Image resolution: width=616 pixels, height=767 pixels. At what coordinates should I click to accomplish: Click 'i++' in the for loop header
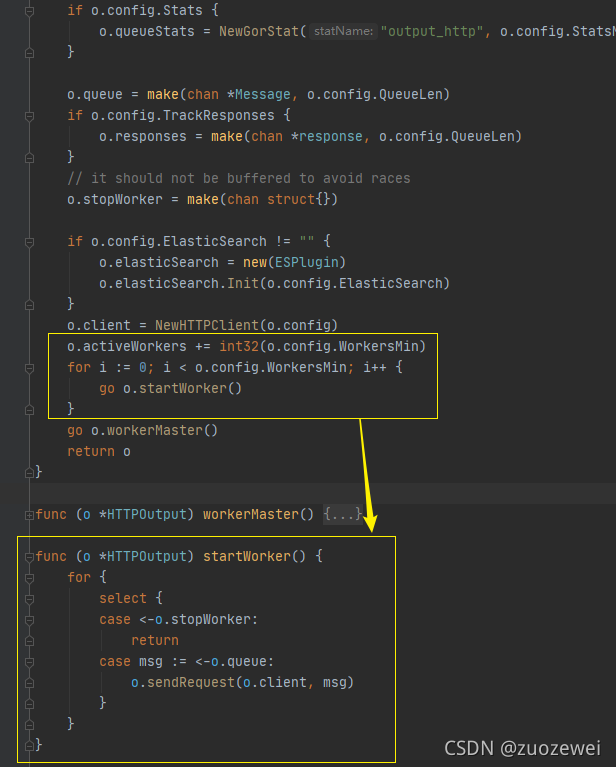(375, 367)
